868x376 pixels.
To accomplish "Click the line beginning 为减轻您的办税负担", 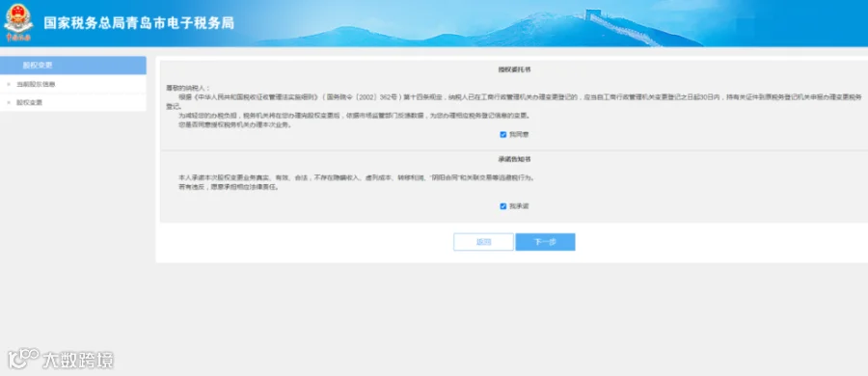I will click(354, 116).
